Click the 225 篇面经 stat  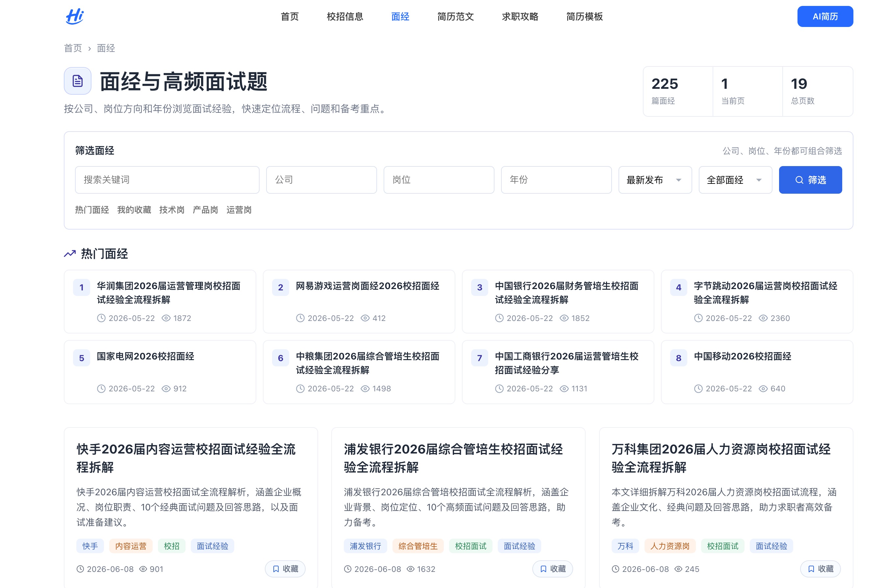[678, 91]
